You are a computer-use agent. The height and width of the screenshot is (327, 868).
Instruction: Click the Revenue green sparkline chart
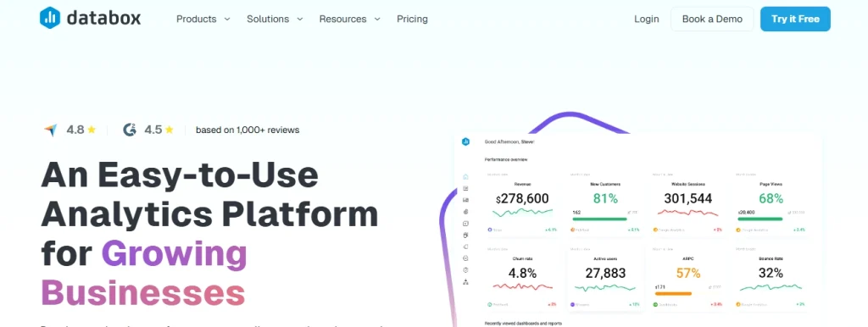[x=522, y=213]
